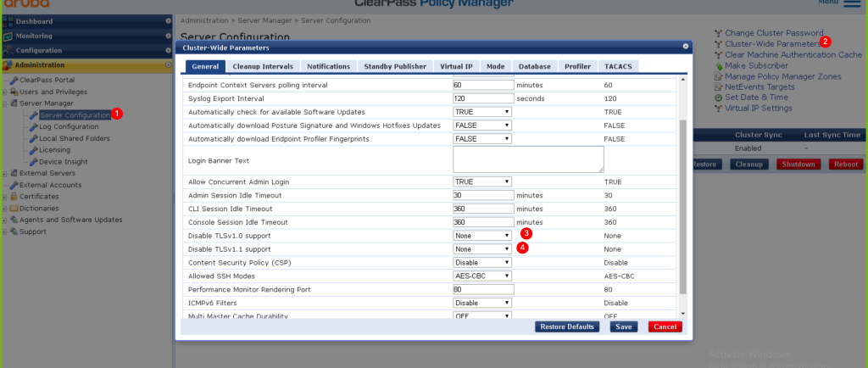Open Endpoint Profiler Fingerprints download dropdown
868x368 pixels.
[482, 139]
